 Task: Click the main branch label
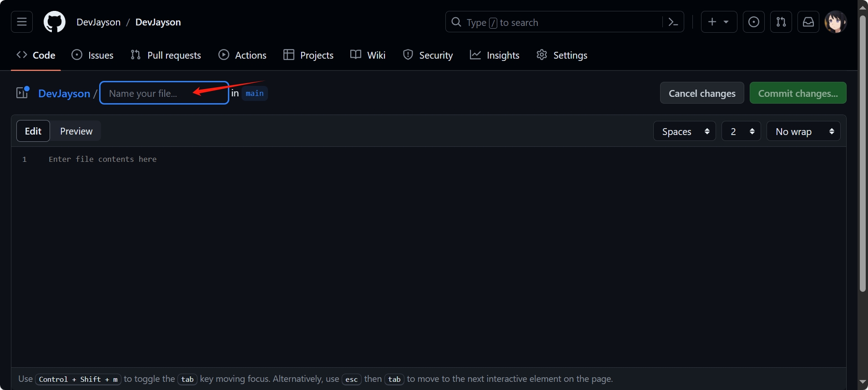coord(255,93)
